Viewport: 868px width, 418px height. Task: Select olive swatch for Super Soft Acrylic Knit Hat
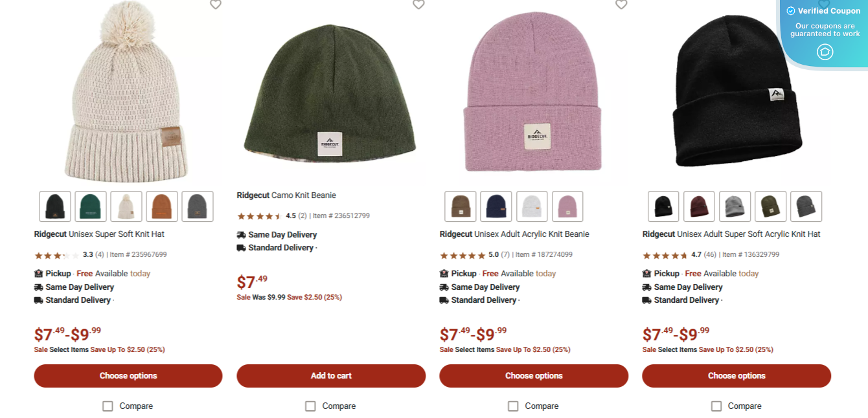point(771,206)
